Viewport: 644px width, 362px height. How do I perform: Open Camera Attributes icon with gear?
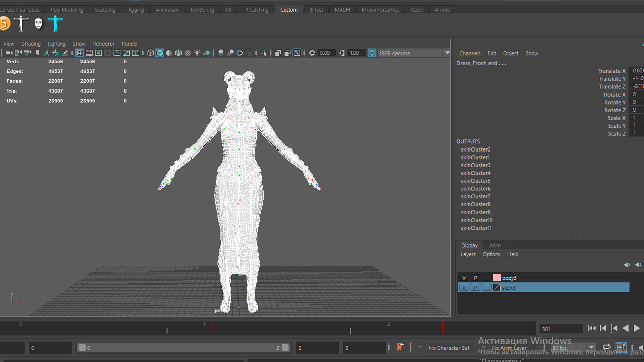(x=28, y=53)
